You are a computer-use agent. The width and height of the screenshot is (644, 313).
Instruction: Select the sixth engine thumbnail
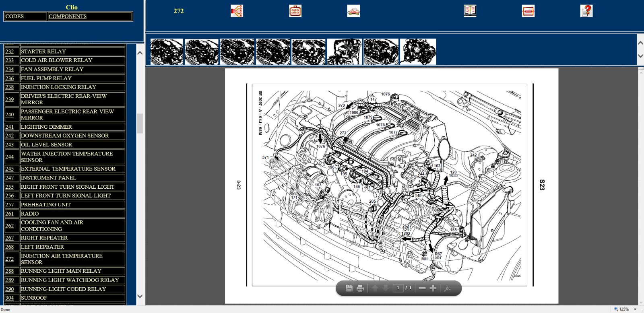point(344,51)
